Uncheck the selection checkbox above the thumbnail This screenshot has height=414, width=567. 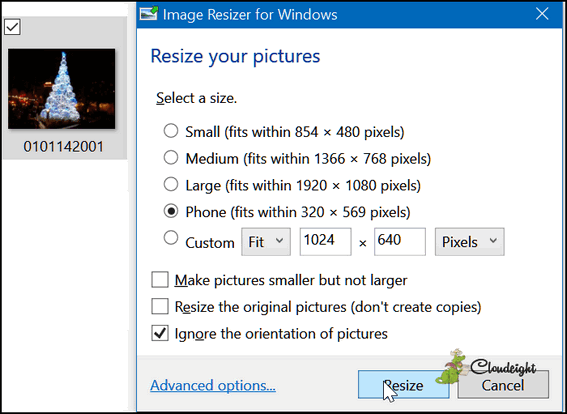point(12,27)
